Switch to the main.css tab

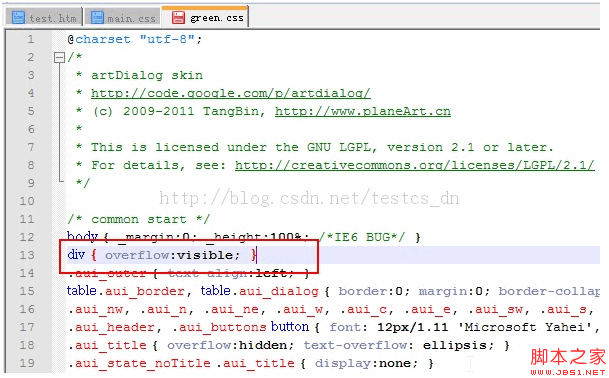[122, 17]
